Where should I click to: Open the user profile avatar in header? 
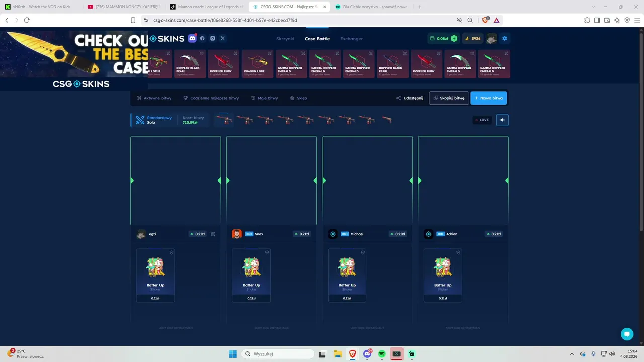tap(492, 38)
